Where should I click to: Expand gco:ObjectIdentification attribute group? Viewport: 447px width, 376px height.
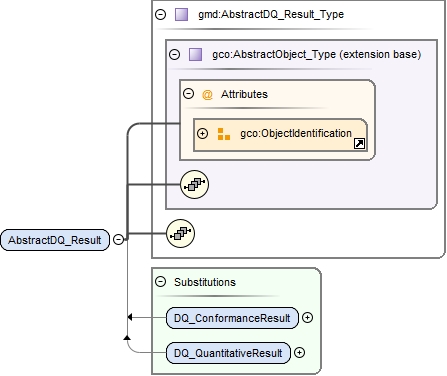pyautogui.click(x=202, y=133)
